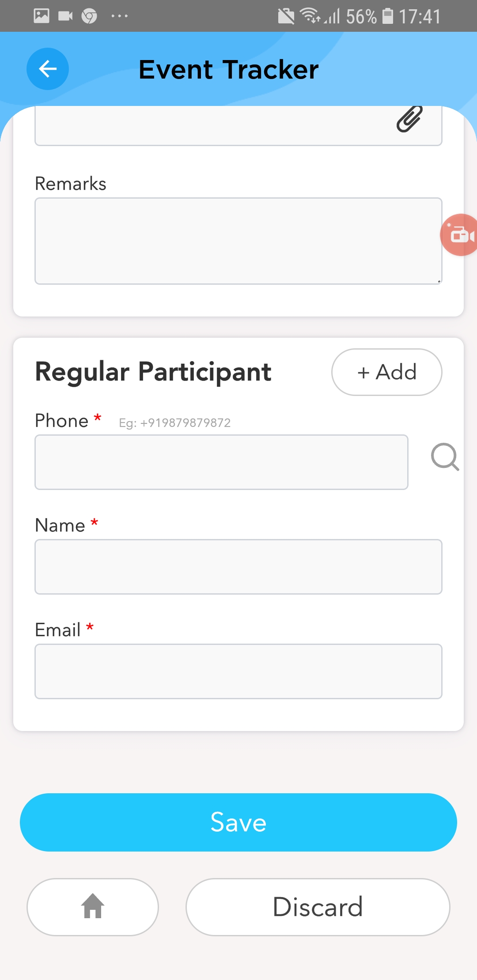Tap the Chrome icon in status bar
This screenshot has width=477, height=980.
(89, 16)
